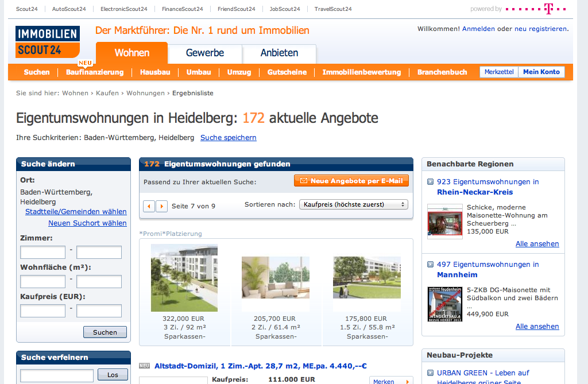Screen dimensions: 588x384
Task: Click Alle ansehen under Mannheim
Action: tap(537, 326)
